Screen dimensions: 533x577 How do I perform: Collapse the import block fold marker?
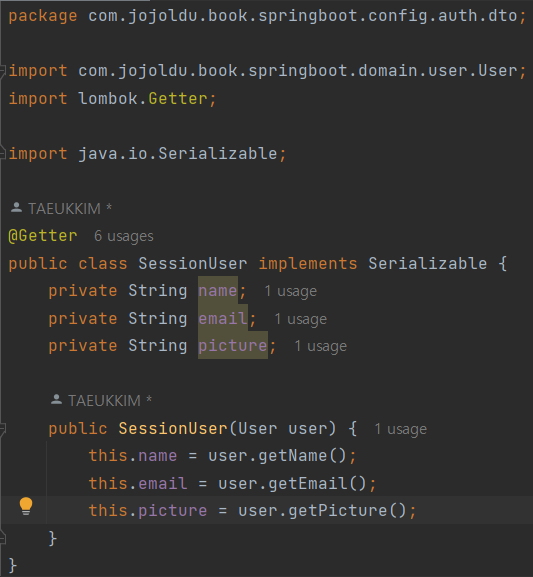(2, 70)
